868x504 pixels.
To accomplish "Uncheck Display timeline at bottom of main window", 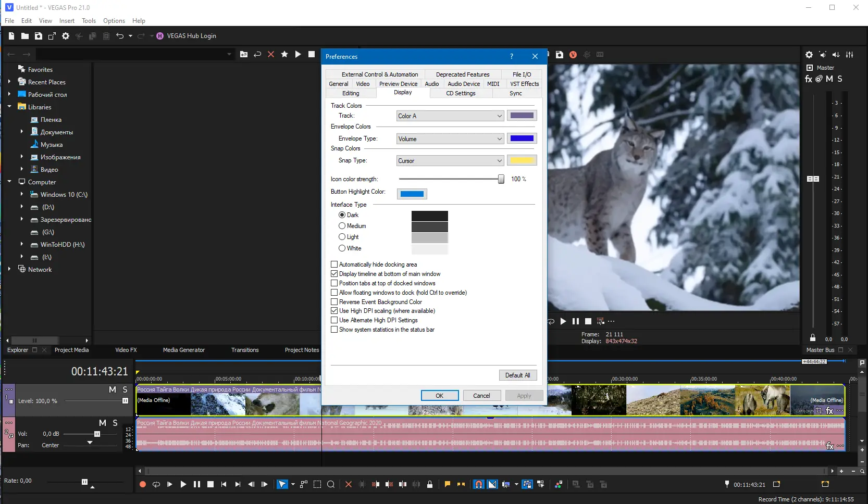I will [334, 274].
